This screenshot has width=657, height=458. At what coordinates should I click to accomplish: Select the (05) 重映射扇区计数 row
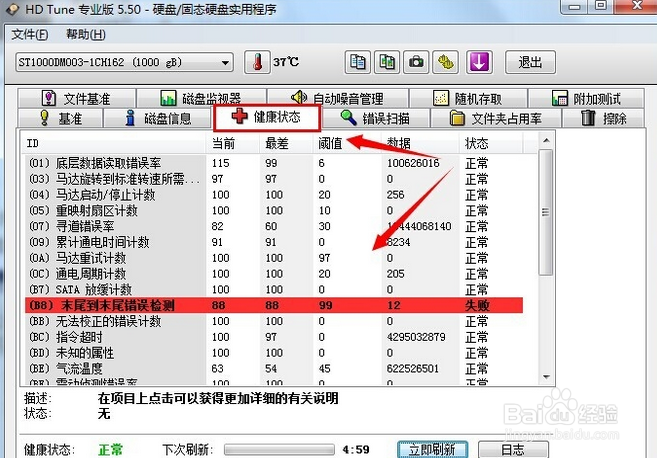[x=274, y=210]
